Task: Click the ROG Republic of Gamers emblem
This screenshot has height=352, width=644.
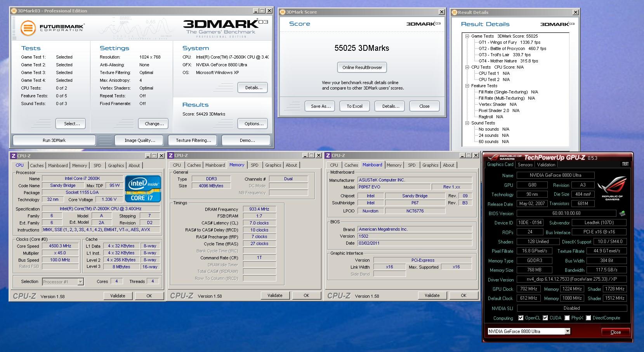Action: [612, 188]
